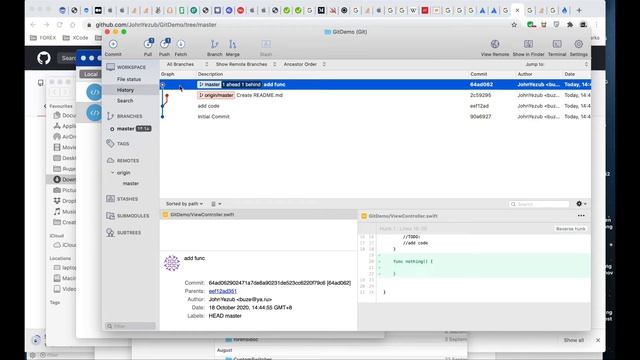The image size is (640, 360).
Task: Click Show in Finder toolbar icon
Action: pyautogui.click(x=528, y=44)
